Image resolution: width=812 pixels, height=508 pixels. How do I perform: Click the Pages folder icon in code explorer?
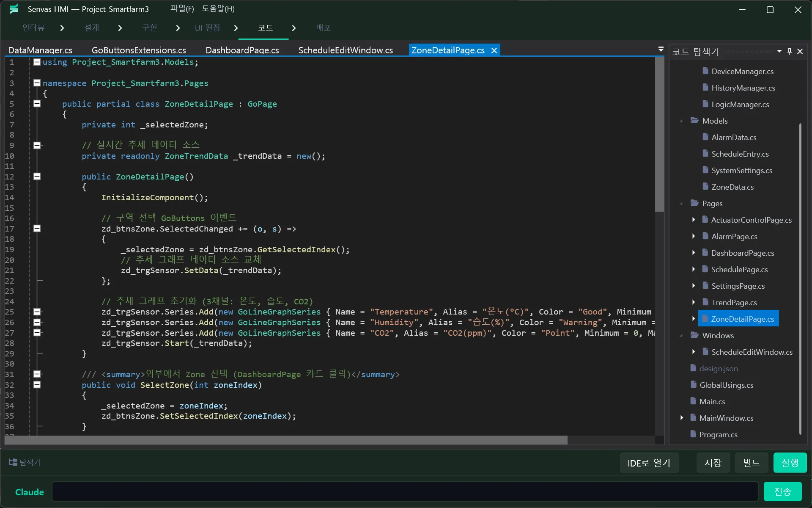coord(694,203)
